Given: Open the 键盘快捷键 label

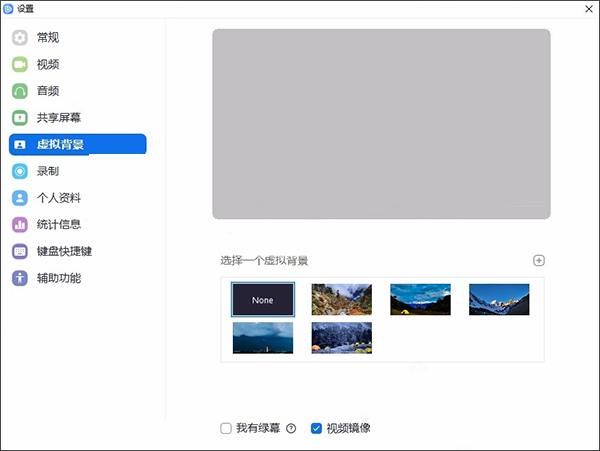Looking at the screenshot, I should (64, 251).
